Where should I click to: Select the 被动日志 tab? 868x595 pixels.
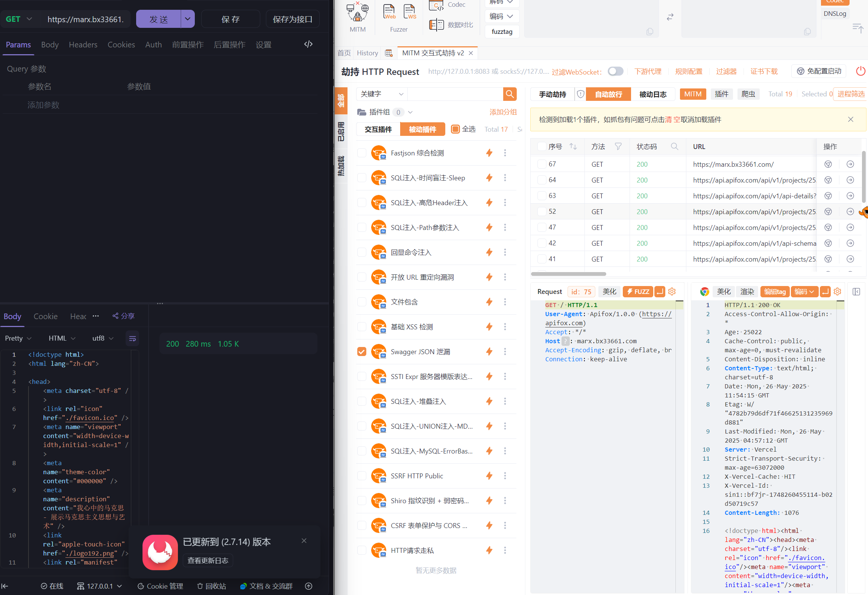[653, 94]
